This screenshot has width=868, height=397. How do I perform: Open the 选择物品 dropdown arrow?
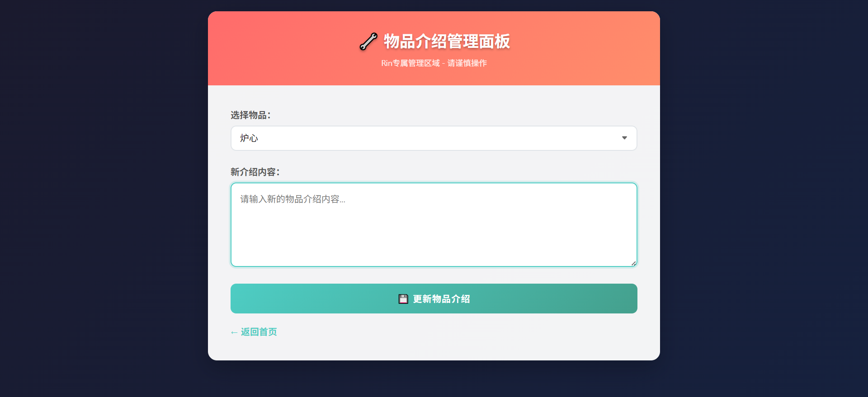click(x=624, y=138)
